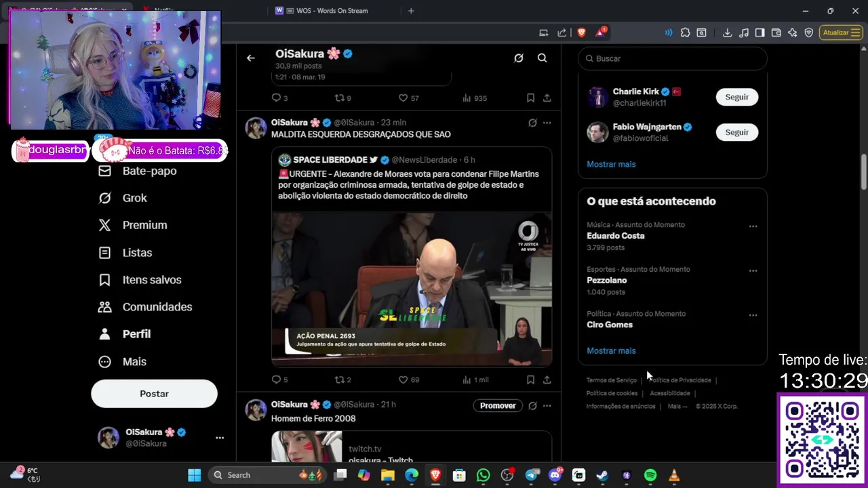Open Brave Rewards triangle icon
Screen dimensions: 868x488
601,33
